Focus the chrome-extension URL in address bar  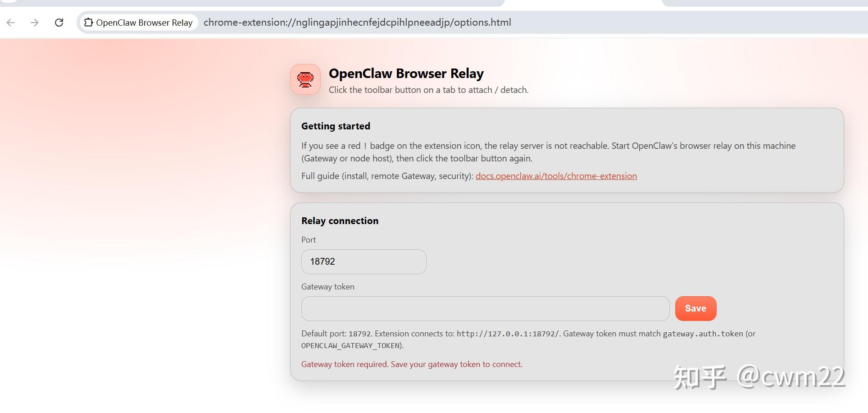(357, 23)
